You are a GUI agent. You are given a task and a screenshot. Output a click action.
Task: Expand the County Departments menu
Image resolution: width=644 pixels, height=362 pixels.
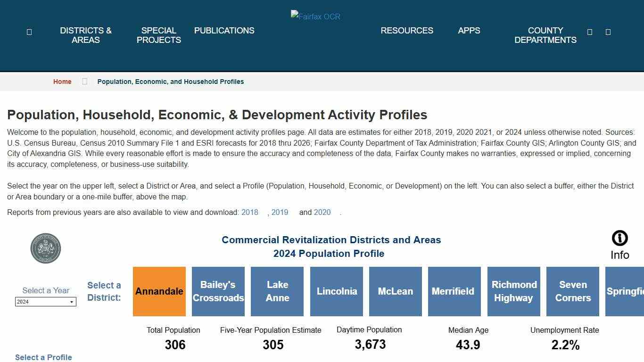[x=545, y=35]
